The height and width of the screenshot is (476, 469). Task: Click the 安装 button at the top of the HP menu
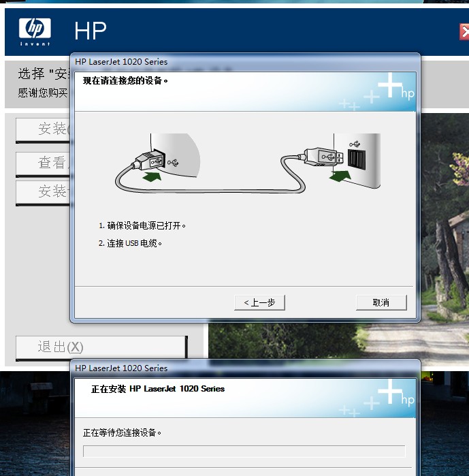tap(43, 129)
